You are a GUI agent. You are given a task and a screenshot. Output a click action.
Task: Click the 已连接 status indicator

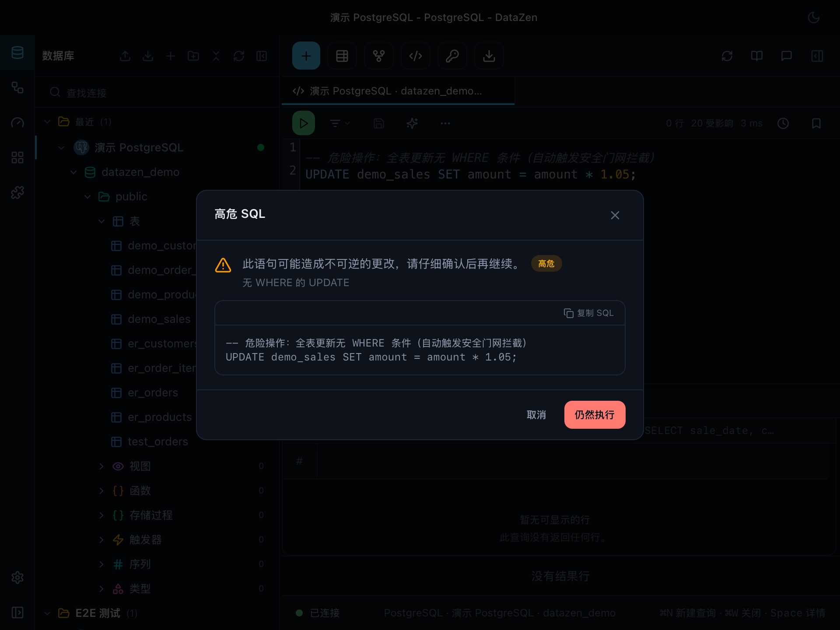318,613
